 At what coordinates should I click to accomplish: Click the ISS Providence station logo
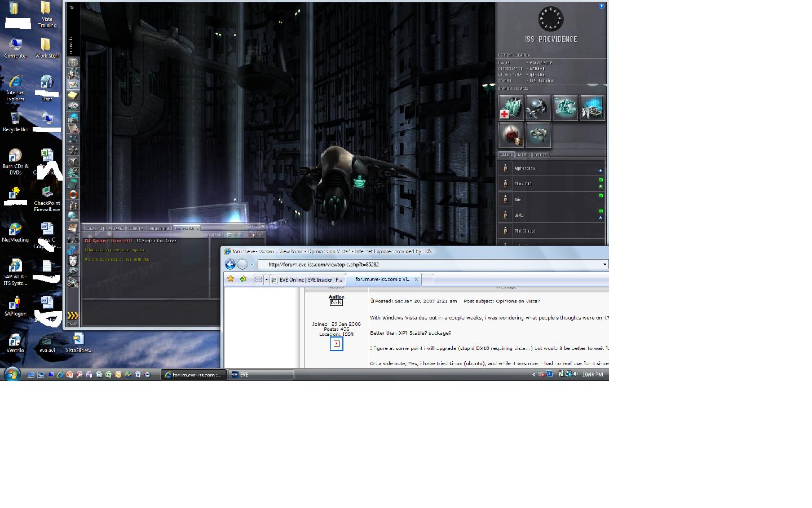(550, 19)
